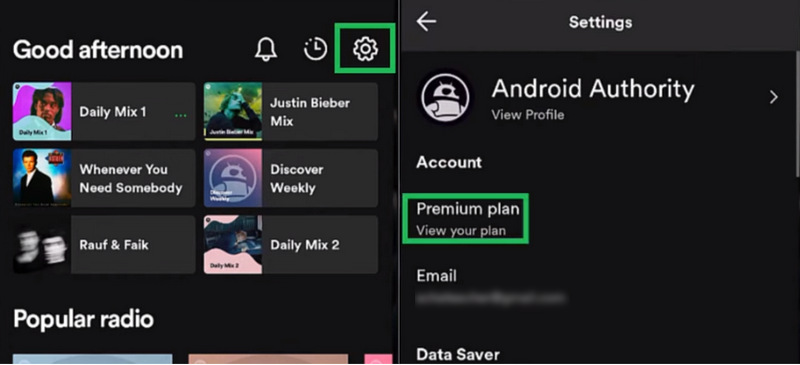Image resolution: width=800 pixels, height=365 pixels.
Task: Open the Justin Bieber Mix card
Action: (291, 111)
